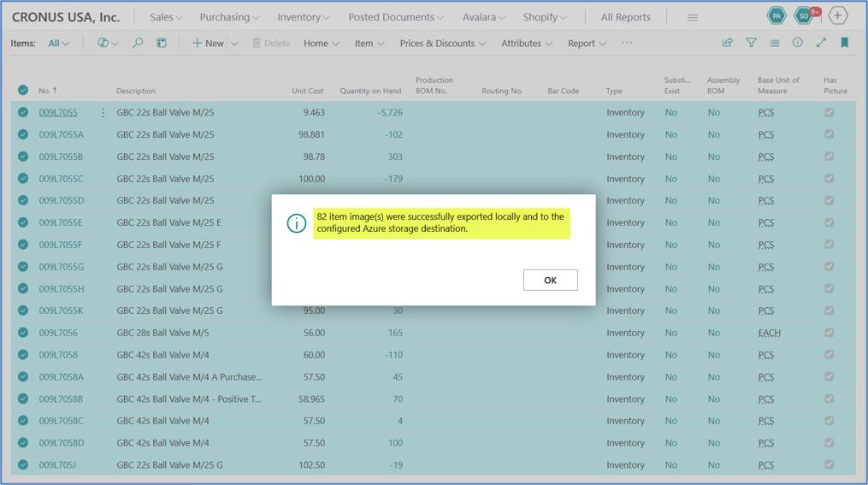Expand page with the diagonal arrows icon

pos(821,42)
